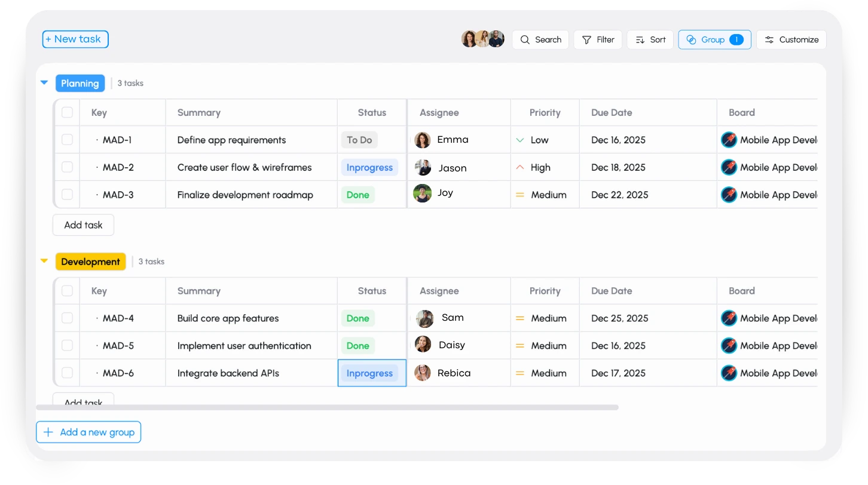
Task: Create a new task with New task button
Action: coord(75,39)
